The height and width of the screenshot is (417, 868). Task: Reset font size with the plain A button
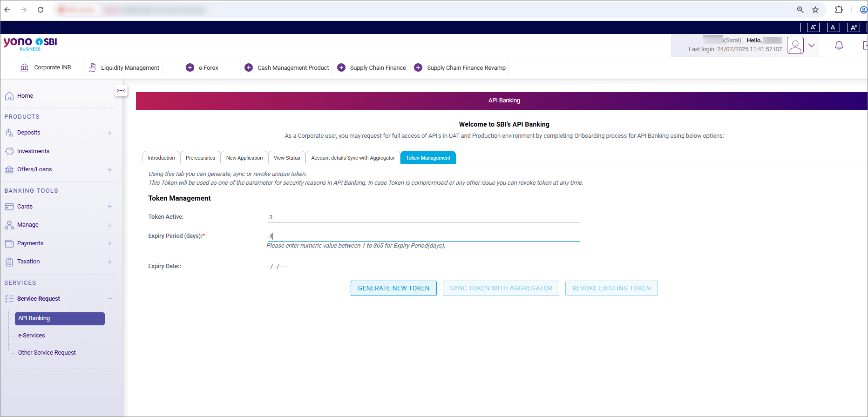pos(833,27)
